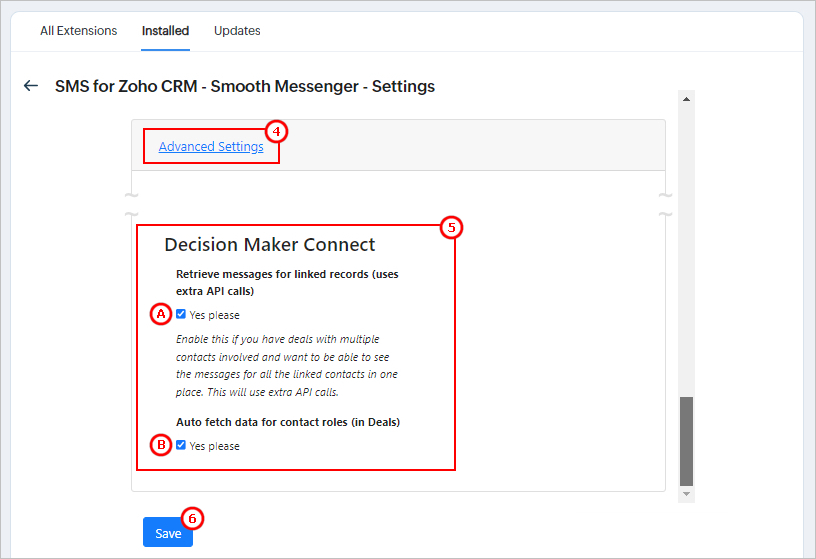Click the italic 'Enable this if you have deals' description
This screenshot has width=816, height=559.
[287, 365]
